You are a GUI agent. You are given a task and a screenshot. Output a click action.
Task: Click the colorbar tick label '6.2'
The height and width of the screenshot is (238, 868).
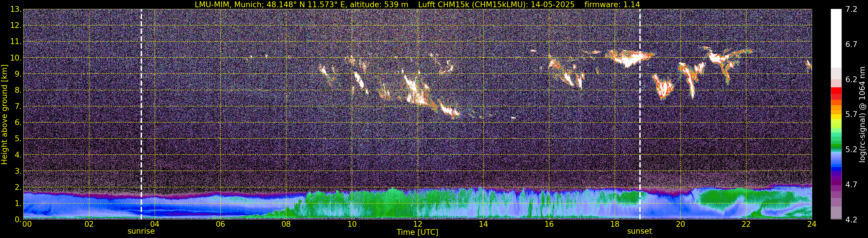tap(851, 80)
